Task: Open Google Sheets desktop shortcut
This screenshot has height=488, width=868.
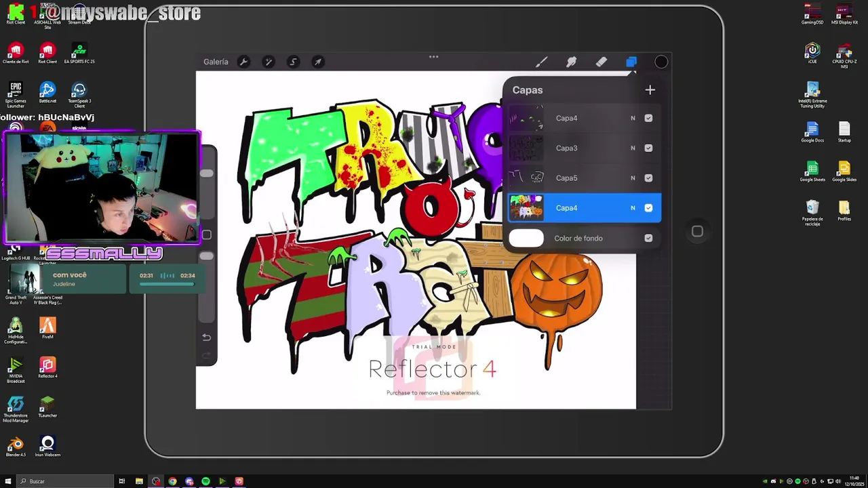Action: [812, 171]
